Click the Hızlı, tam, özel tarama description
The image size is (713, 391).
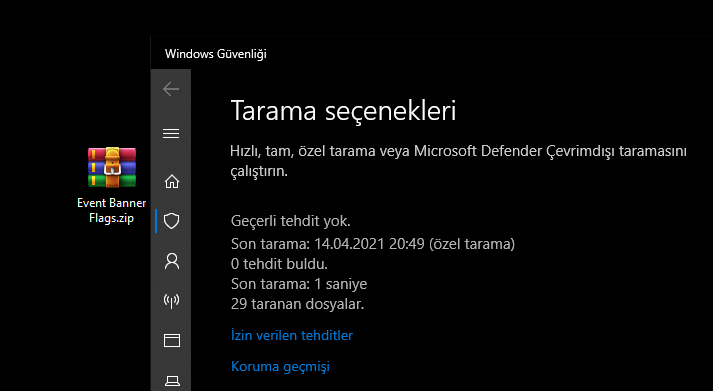tap(458, 161)
